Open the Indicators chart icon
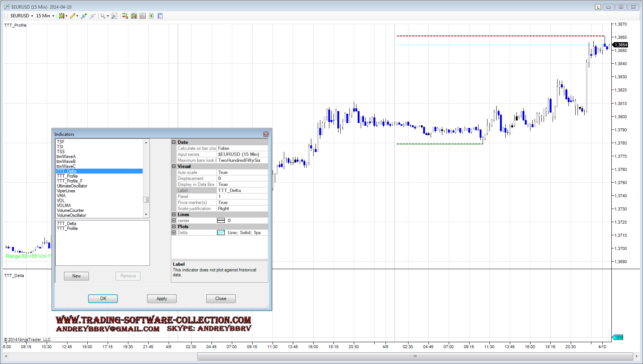The height and width of the screenshot is (364, 643). pyautogui.click(x=143, y=16)
